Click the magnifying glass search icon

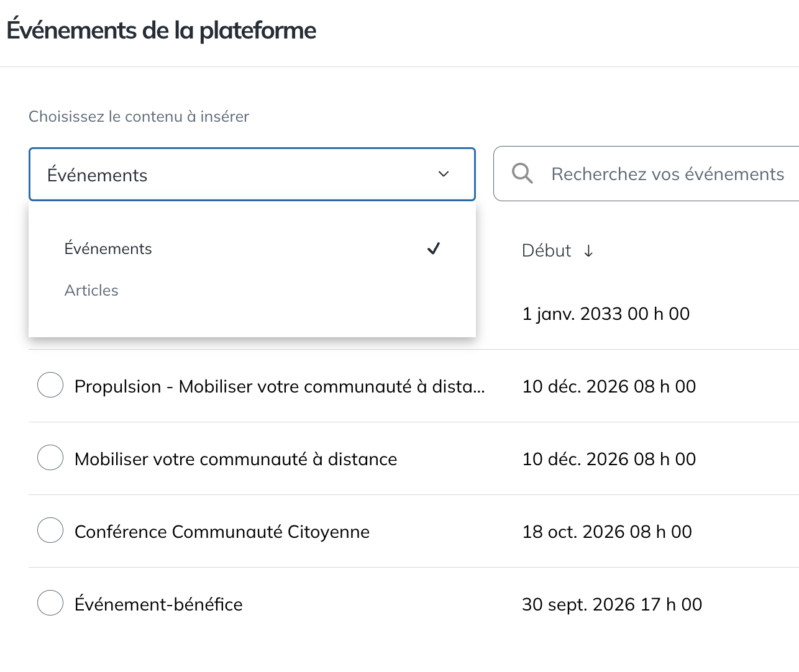(522, 174)
